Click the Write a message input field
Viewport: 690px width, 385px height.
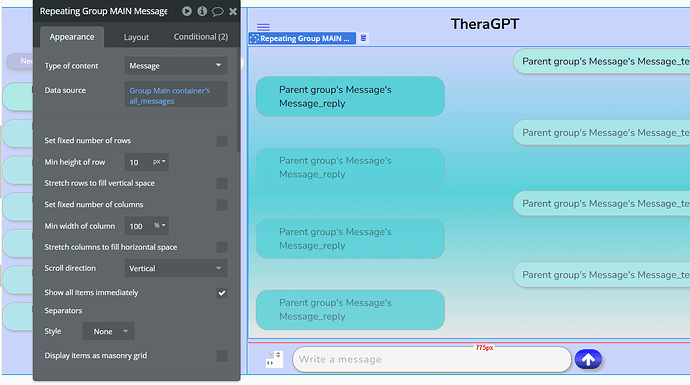[x=432, y=359]
